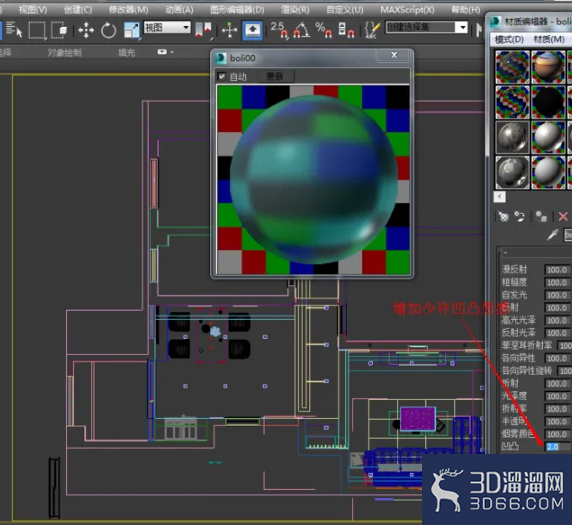Screen dimensions: 572x525
Task: Click the Select and Manipulate icon
Action: 229,30
